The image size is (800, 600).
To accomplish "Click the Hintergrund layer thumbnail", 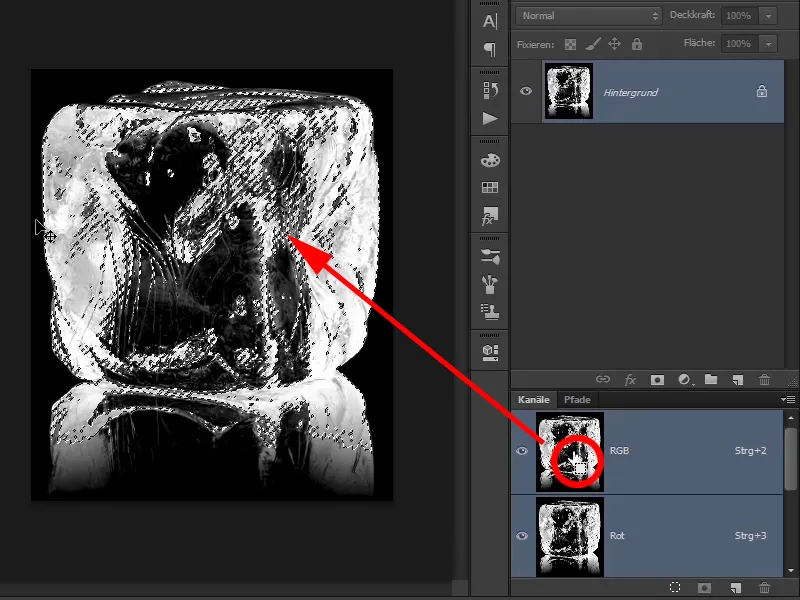I will pos(569,91).
